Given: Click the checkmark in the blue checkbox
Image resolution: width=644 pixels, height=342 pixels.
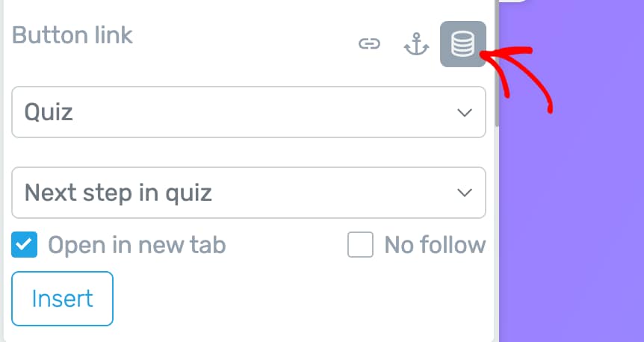Looking at the screenshot, I should [x=25, y=245].
